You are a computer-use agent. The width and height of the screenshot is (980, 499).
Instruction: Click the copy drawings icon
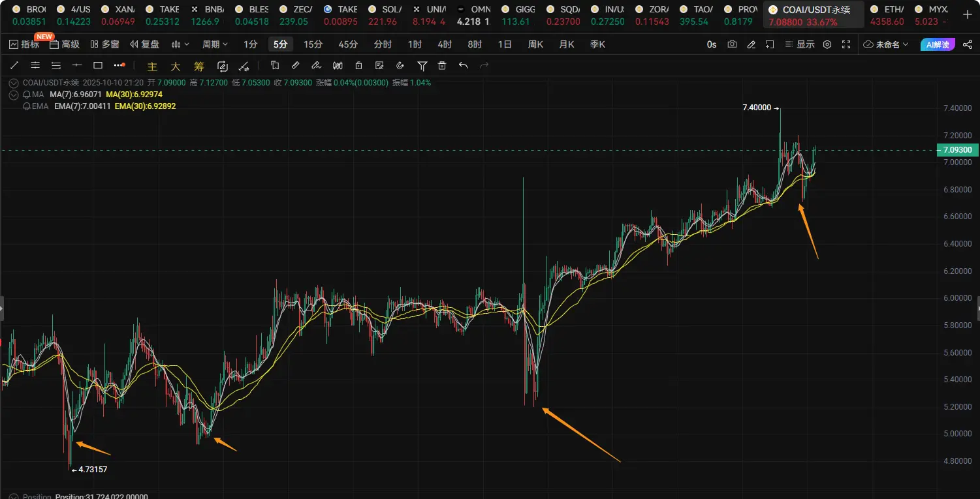point(275,65)
